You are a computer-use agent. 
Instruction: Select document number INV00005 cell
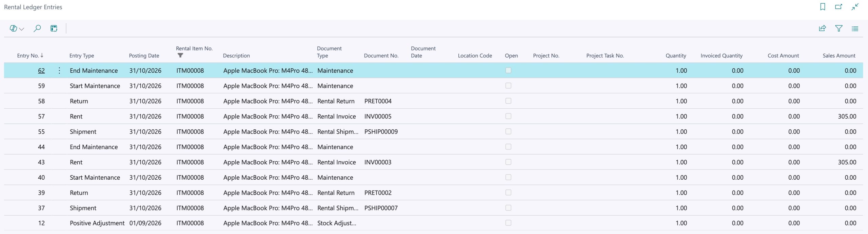378,116
